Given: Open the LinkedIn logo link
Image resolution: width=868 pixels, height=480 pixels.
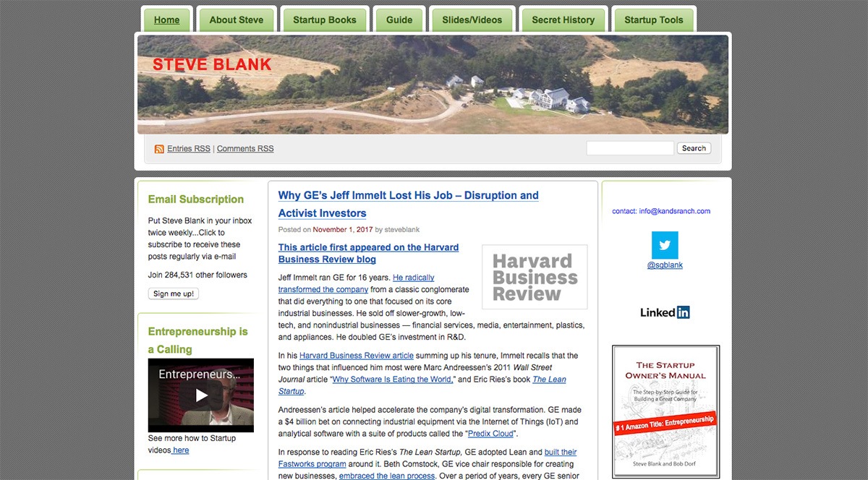Looking at the screenshot, I should pyautogui.click(x=665, y=312).
